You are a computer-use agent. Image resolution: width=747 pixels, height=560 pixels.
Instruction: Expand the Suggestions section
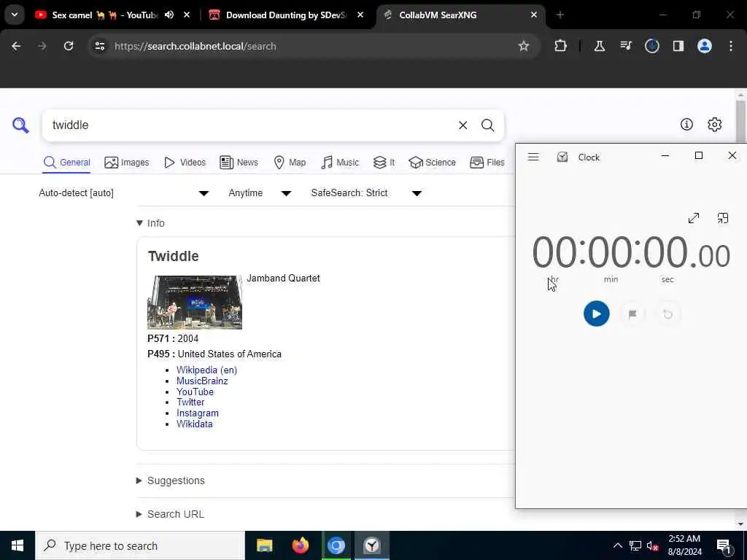click(171, 481)
